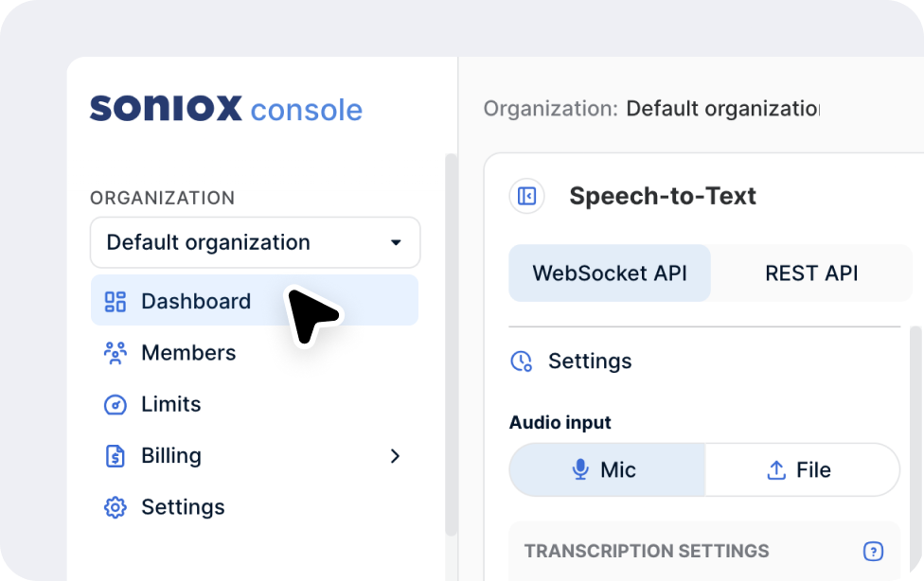Click the Billing invoice icon
This screenshot has width=924, height=581.
[x=115, y=456]
